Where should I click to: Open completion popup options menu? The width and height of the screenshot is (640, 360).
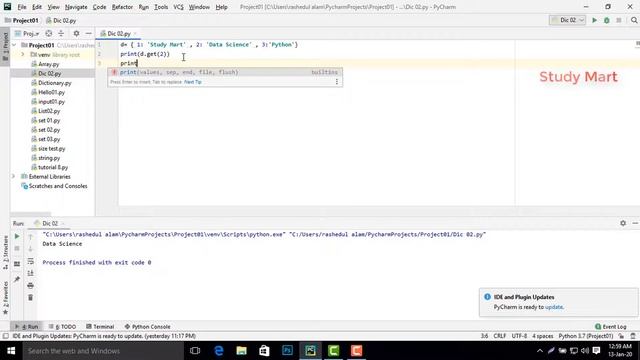tap(337, 82)
